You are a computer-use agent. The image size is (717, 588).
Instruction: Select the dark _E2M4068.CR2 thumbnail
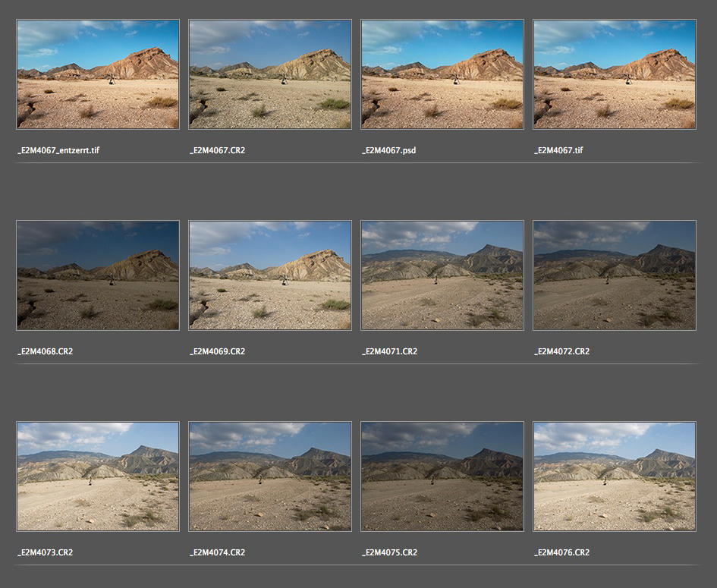pyautogui.click(x=98, y=275)
